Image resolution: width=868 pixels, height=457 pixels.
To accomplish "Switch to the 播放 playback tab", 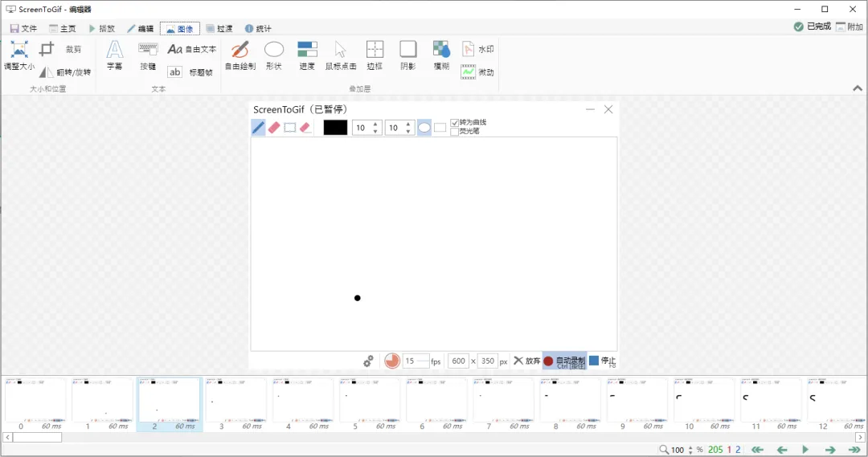I will [x=102, y=28].
